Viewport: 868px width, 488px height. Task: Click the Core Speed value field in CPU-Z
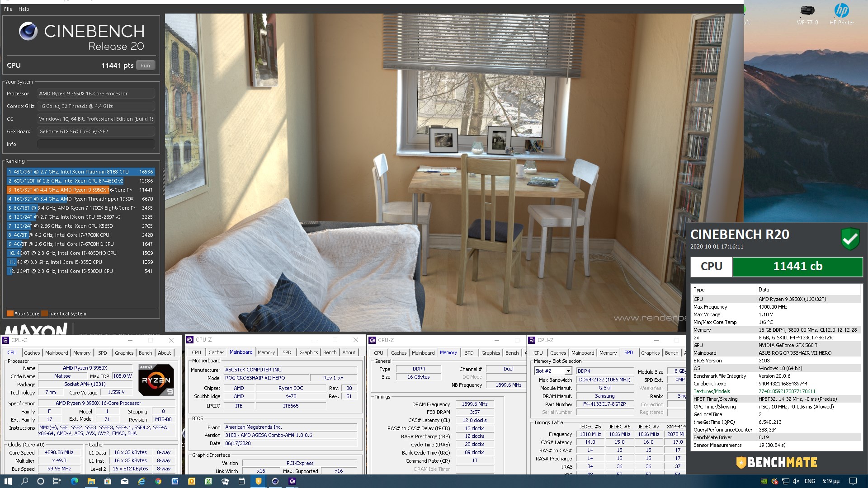[x=59, y=452]
